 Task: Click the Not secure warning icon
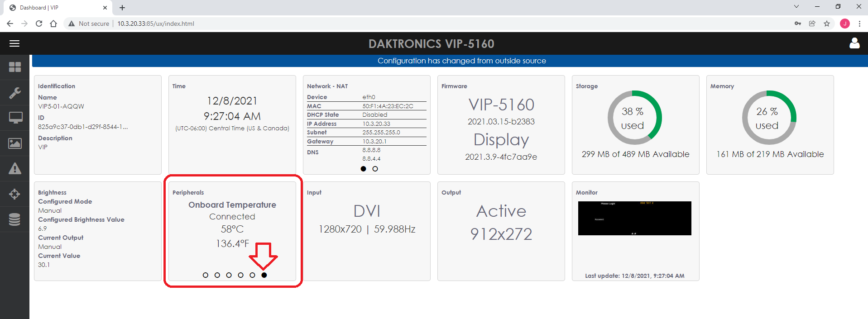(x=72, y=24)
